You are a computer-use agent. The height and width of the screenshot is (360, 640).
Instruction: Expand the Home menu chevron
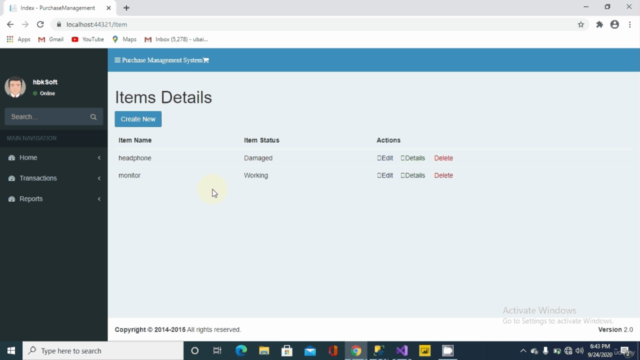[99, 158]
